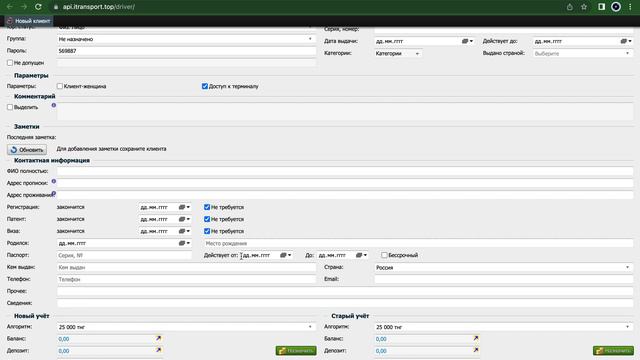This screenshot has height=360, width=640.
Task: Open calendar picker for Дата выдачи
Action: coord(467,41)
